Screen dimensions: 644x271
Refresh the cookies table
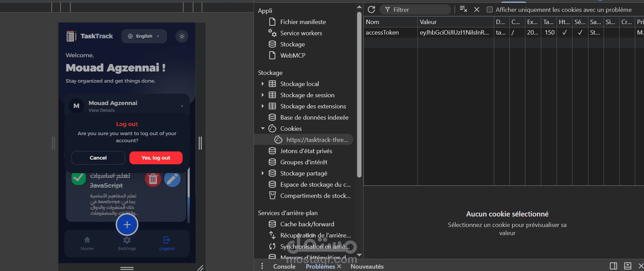click(371, 9)
